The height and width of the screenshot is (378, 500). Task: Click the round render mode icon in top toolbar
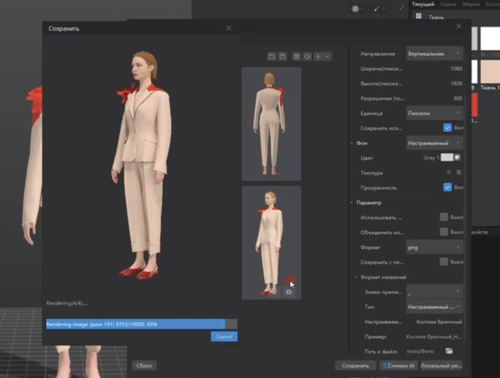355,9
